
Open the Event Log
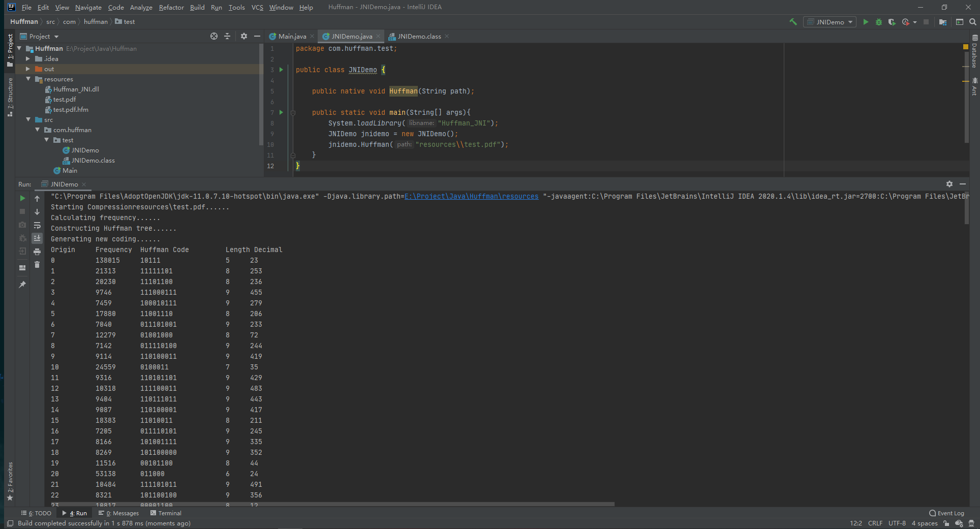tap(946, 513)
